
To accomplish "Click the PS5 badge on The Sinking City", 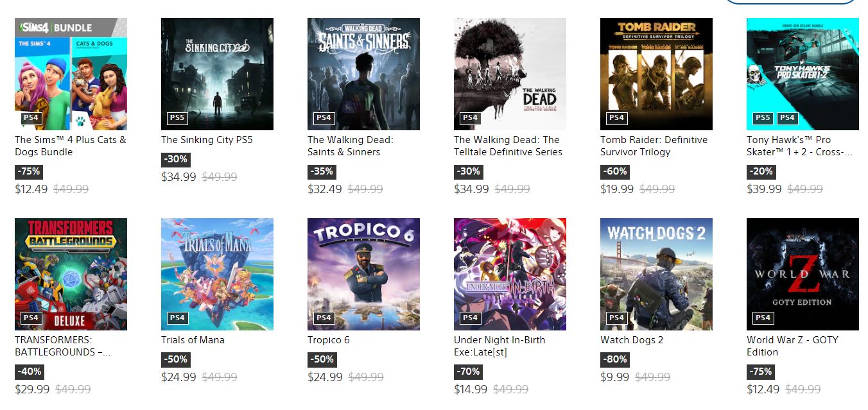I will point(177,118).
